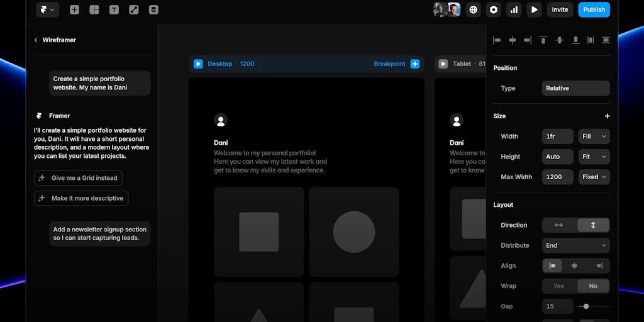
Task: Set layout direction to vertical
Action: (x=593, y=225)
